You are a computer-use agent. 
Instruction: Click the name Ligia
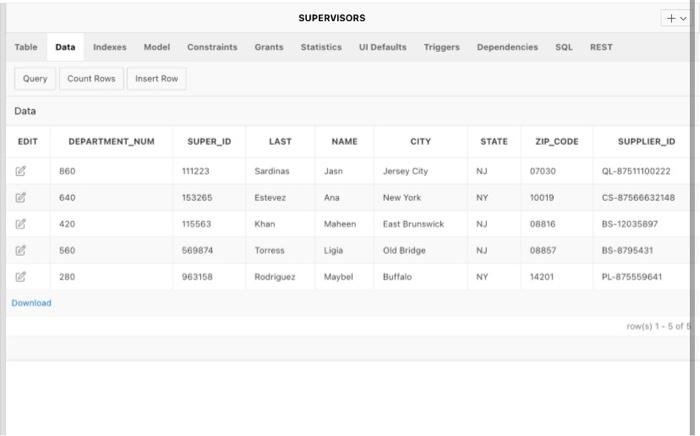(x=333, y=250)
